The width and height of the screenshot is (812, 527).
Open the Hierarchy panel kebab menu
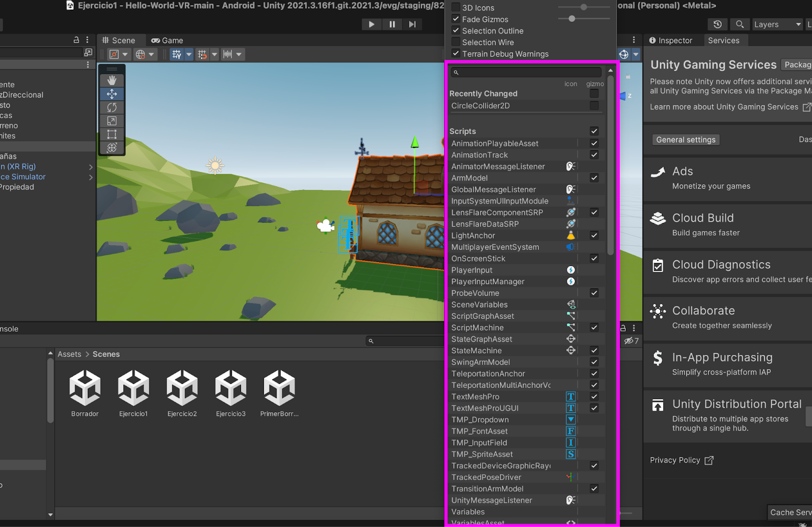87,40
